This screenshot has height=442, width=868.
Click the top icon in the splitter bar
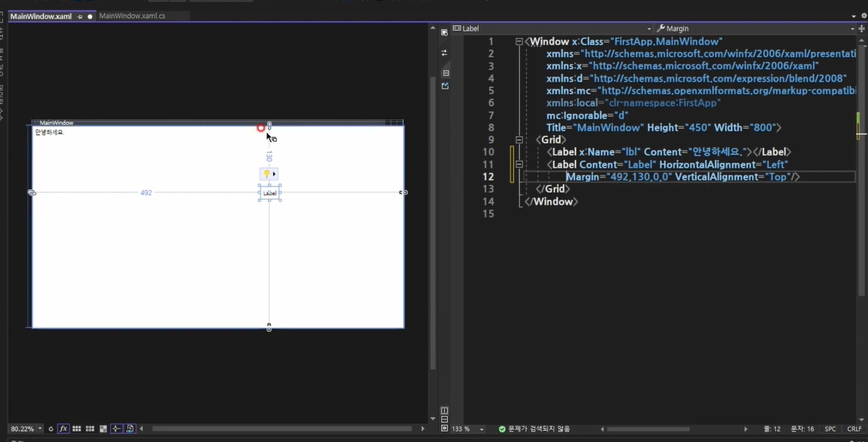pyautogui.click(x=444, y=33)
